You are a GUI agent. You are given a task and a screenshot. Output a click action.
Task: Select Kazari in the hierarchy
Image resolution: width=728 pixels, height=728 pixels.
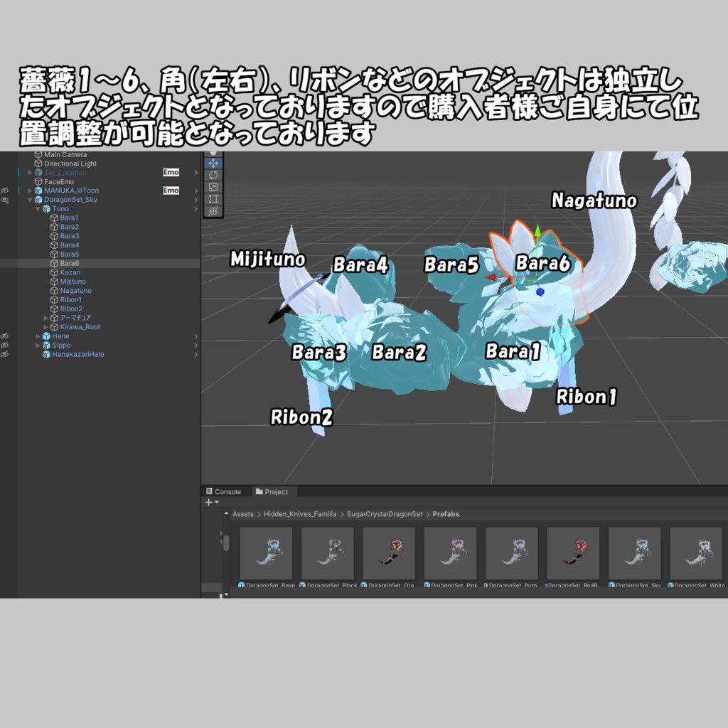70,272
